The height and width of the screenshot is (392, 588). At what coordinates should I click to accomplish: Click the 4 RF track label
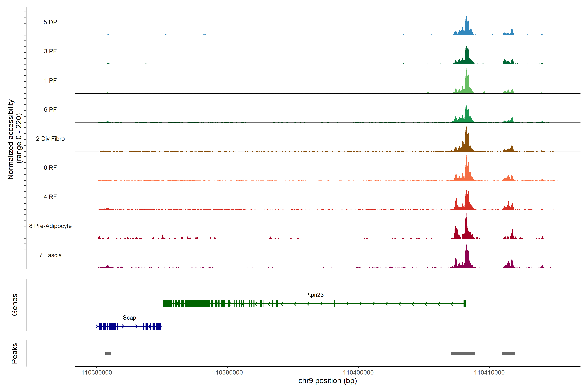click(x=50, y=197)
